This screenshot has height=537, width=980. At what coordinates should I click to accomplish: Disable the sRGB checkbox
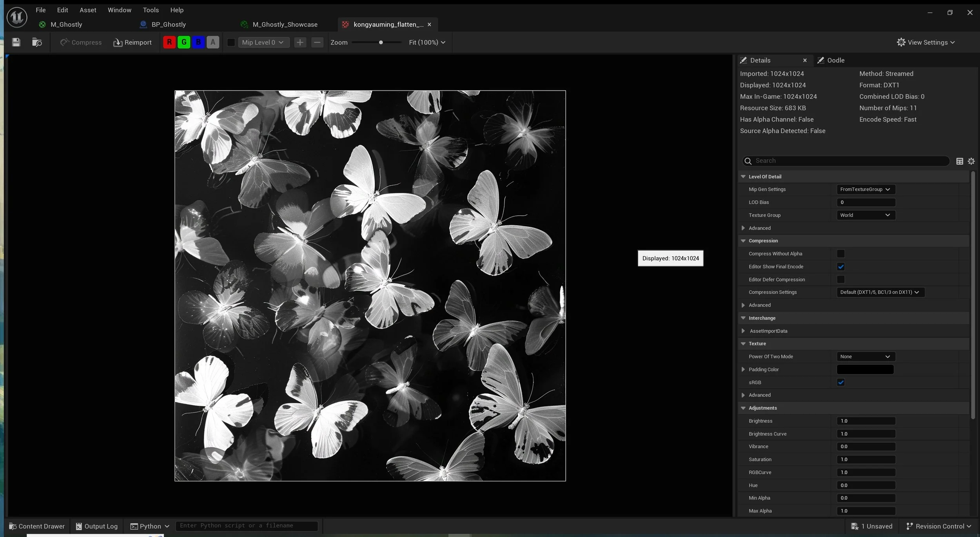840,382
